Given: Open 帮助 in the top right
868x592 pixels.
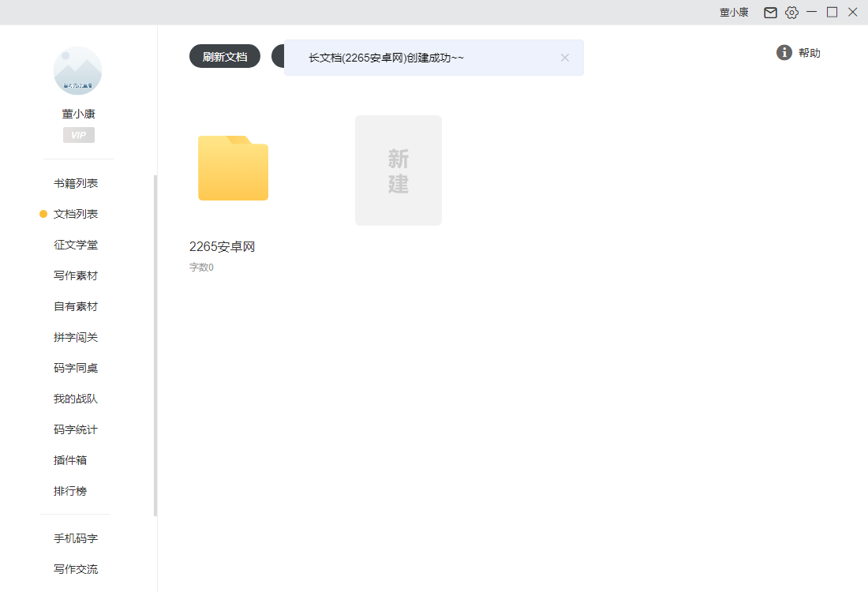Looking at the screenshot, I should [x=810, y=53].
